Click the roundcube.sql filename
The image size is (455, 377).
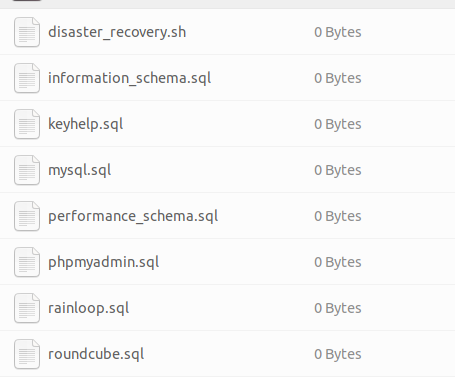point(96,354)
